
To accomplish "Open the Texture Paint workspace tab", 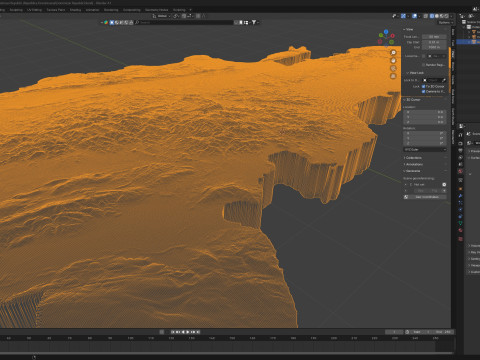I will pos(56,10).
